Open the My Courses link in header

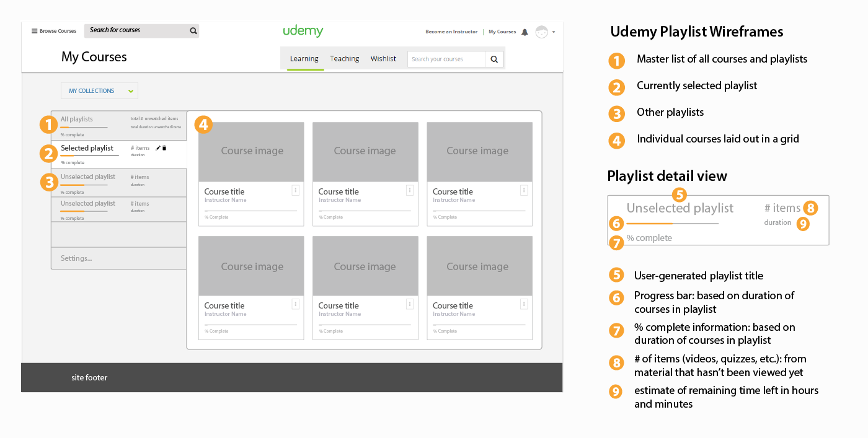pos(502,32)
